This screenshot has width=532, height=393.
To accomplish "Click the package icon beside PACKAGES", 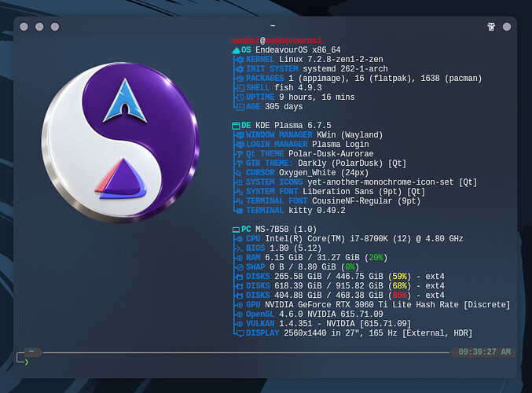I will tap(240, 79).
